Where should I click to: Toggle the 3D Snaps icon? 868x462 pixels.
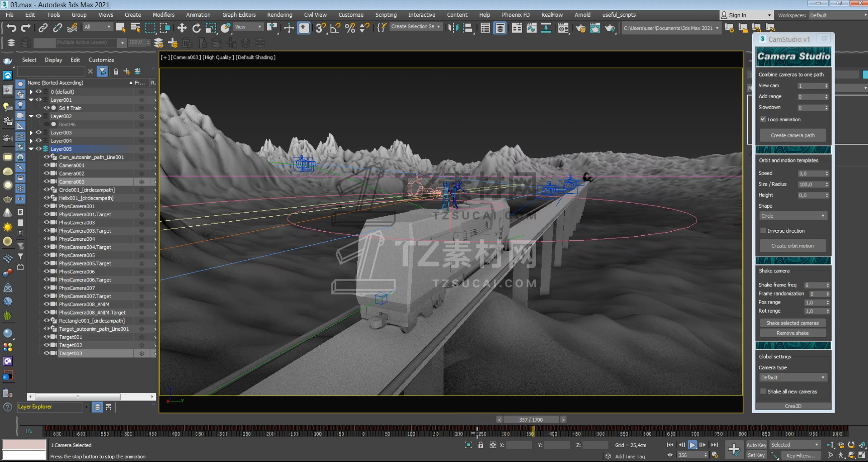(321, 28)
